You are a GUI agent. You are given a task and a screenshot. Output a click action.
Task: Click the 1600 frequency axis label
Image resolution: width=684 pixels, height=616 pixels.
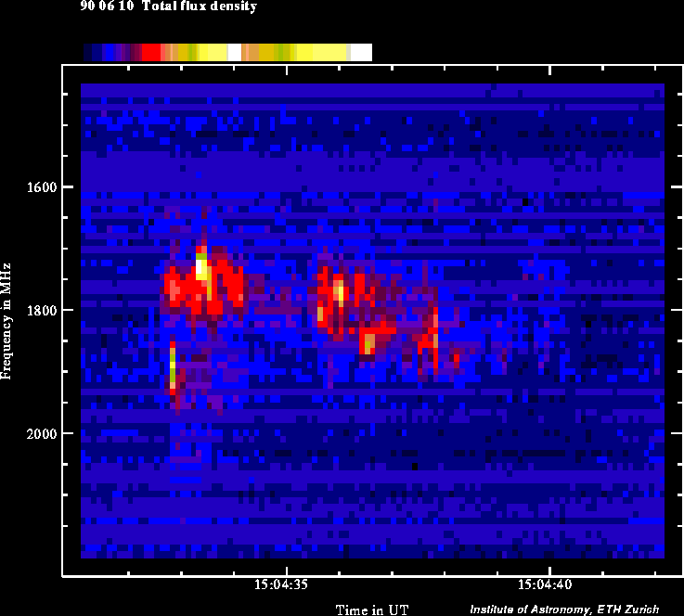(42, 187)
